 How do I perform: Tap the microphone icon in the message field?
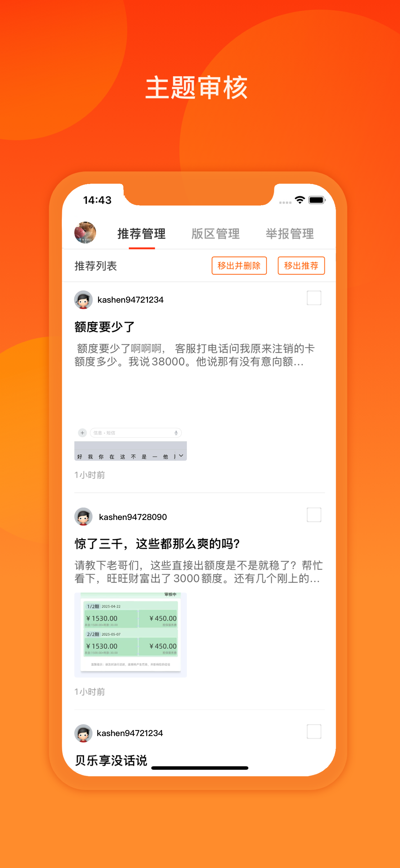(176, 433)
